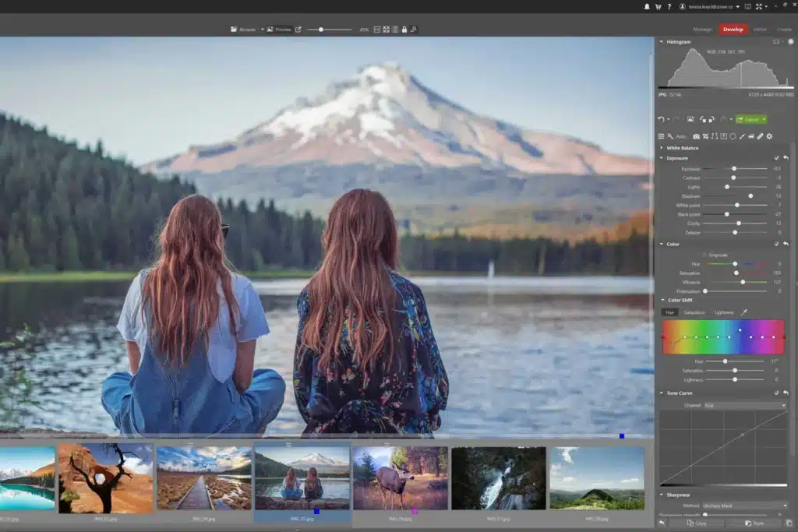
Task: Select the Retouching bandage tool
Action: (x=761, y=136)
